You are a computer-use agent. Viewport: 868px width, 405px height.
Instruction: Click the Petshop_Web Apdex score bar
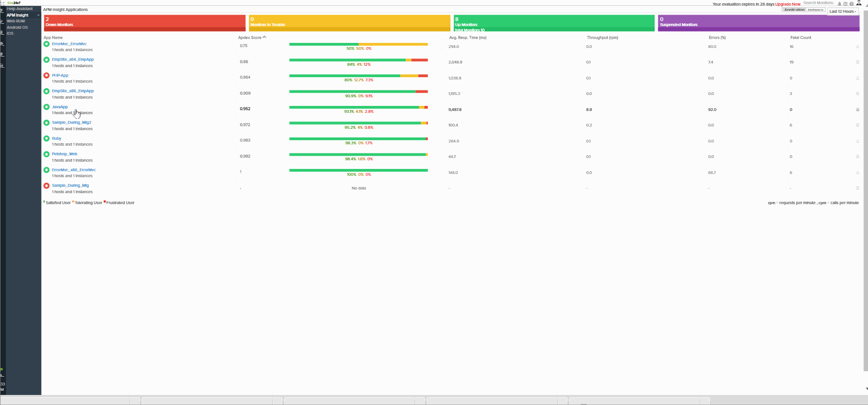358,155
